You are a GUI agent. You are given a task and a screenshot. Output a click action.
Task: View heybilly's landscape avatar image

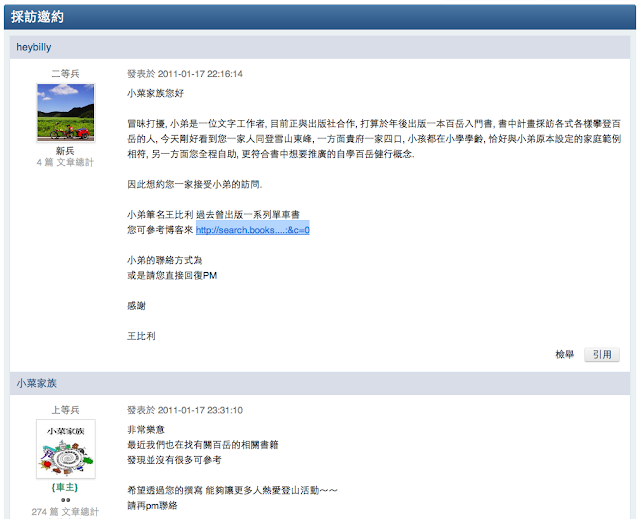pos(66,113)
